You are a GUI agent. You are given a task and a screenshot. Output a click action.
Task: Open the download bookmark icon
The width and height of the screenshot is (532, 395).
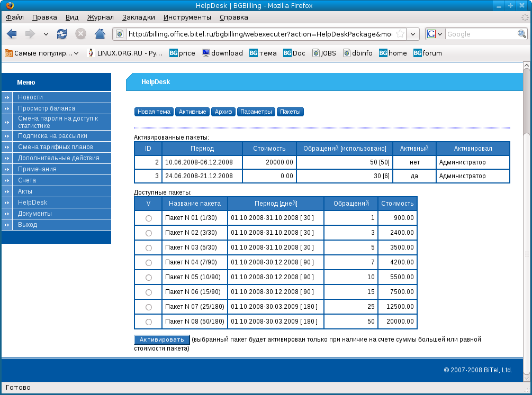(206, 53)
